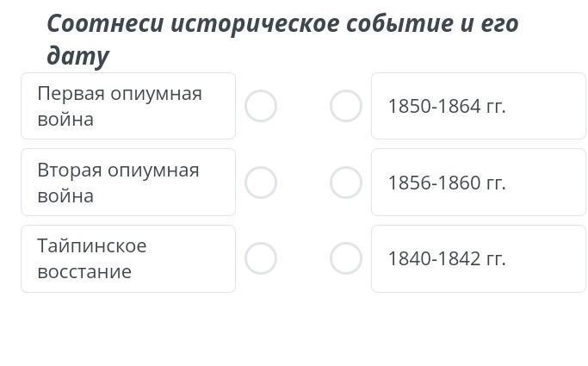
Task: Choose the 1840-1842 гг. date box
Action: 478,258
